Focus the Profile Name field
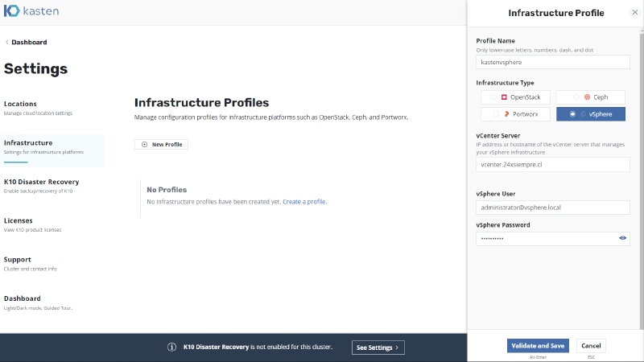The height and width of the screenshot is (362, 644). pyautogui.click(x=553, y=62)
